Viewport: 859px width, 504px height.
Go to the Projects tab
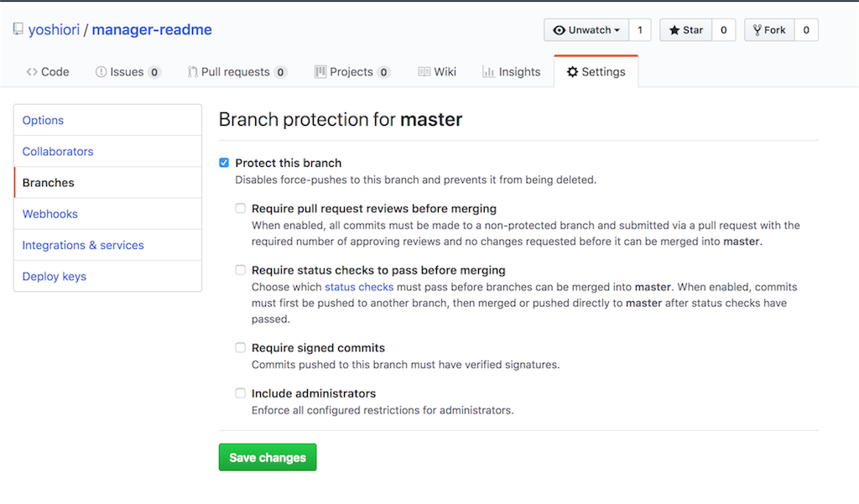[x=352, y=72]
